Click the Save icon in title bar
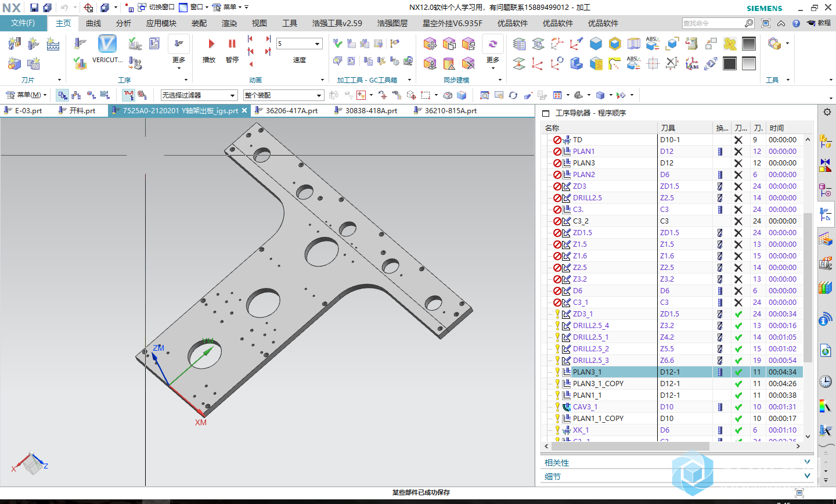This screenshot has width=836, height=504. pos(34,8)
